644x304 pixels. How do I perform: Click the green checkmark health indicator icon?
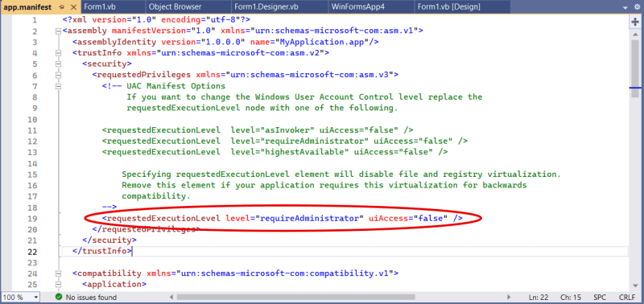tap(59, 297)
